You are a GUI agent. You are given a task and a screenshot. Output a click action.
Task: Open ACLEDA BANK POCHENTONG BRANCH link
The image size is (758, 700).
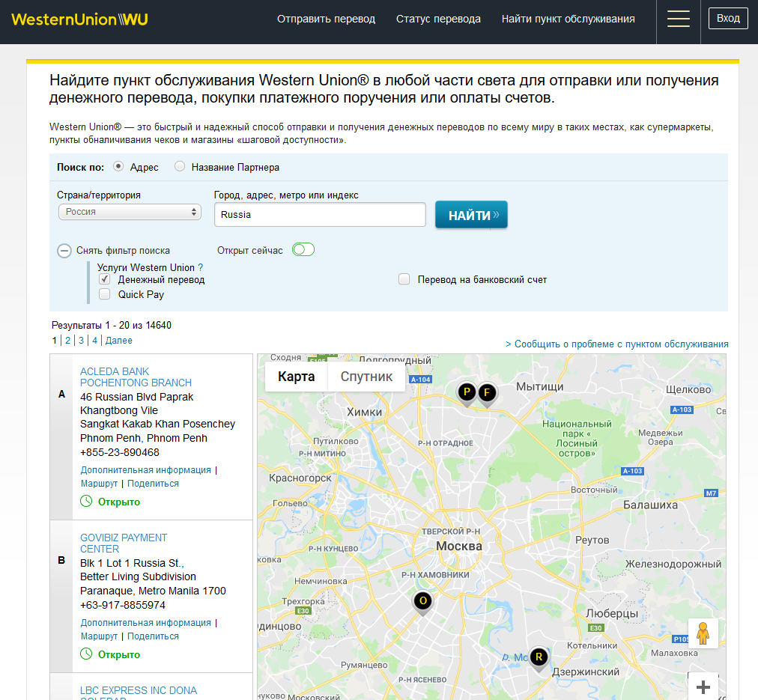(136, 377)
